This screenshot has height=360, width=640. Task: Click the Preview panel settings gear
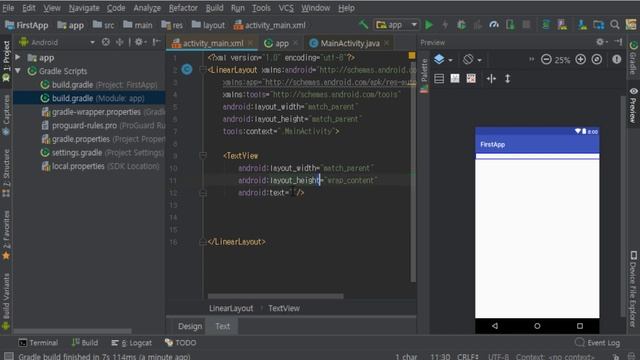pyautogui.click(x=600, y=42)
